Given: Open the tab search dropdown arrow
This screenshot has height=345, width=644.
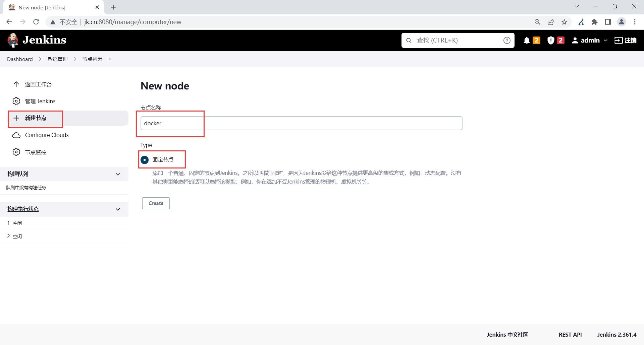Looking at the screenshot, I should [x=577, y=6].
